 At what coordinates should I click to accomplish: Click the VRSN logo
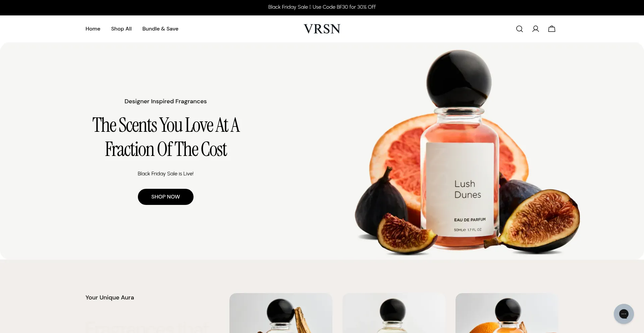point(322,29)
